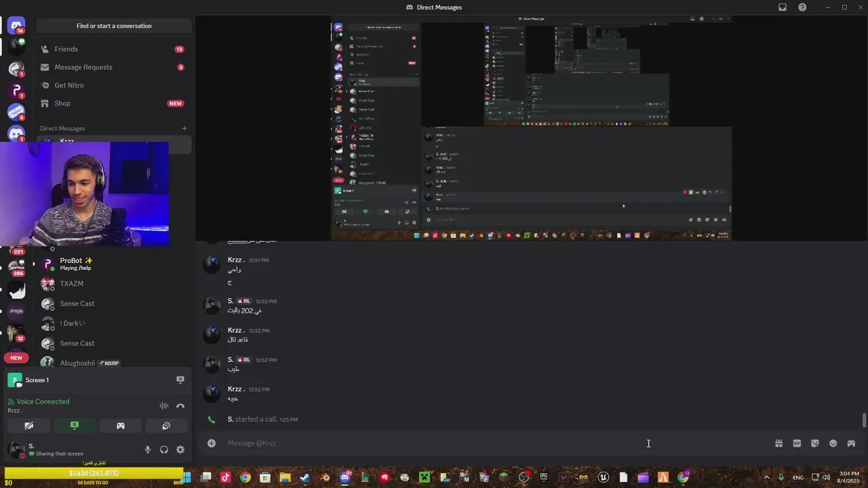Open Message Requests

(114, 67)
